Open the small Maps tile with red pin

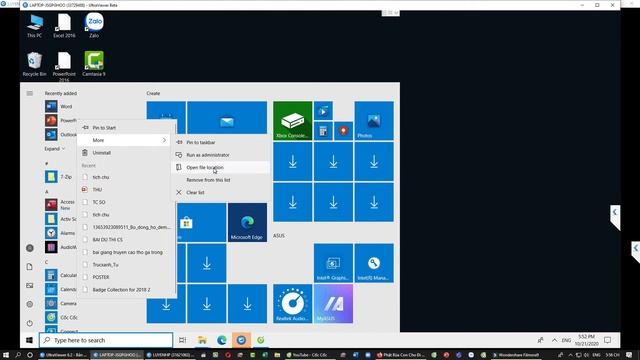pyautogui.click(x=343, y=131)
